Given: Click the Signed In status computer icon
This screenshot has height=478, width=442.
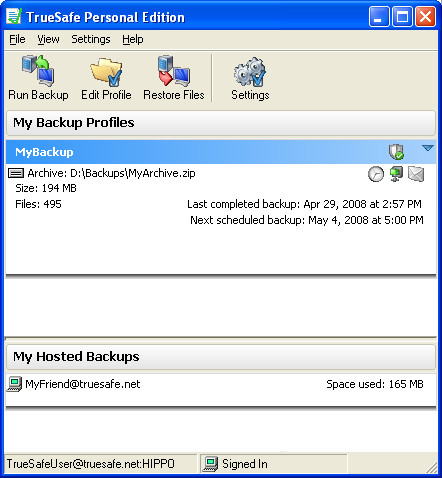Looking at the screenshot, I should [x=210, y=464].
